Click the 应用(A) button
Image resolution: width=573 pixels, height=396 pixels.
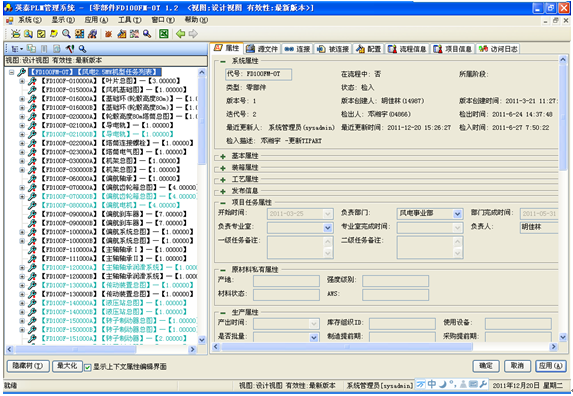tap(551, 366)
